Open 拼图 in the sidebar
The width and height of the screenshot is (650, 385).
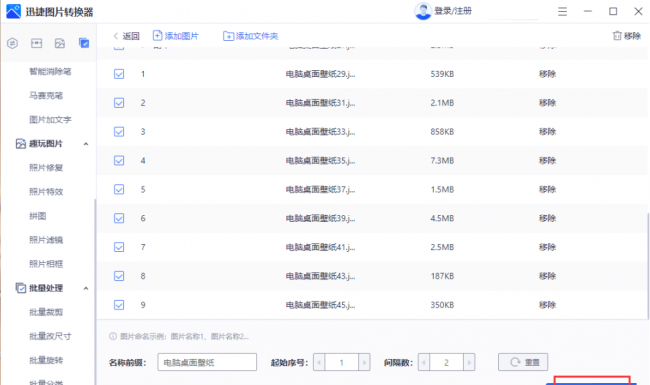(x=38, y=216)
